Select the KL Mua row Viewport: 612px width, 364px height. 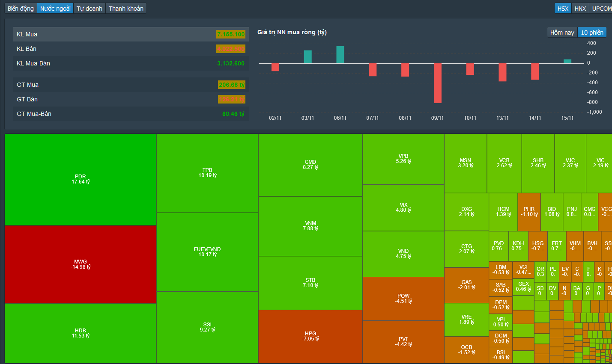(x=131, y=34)
